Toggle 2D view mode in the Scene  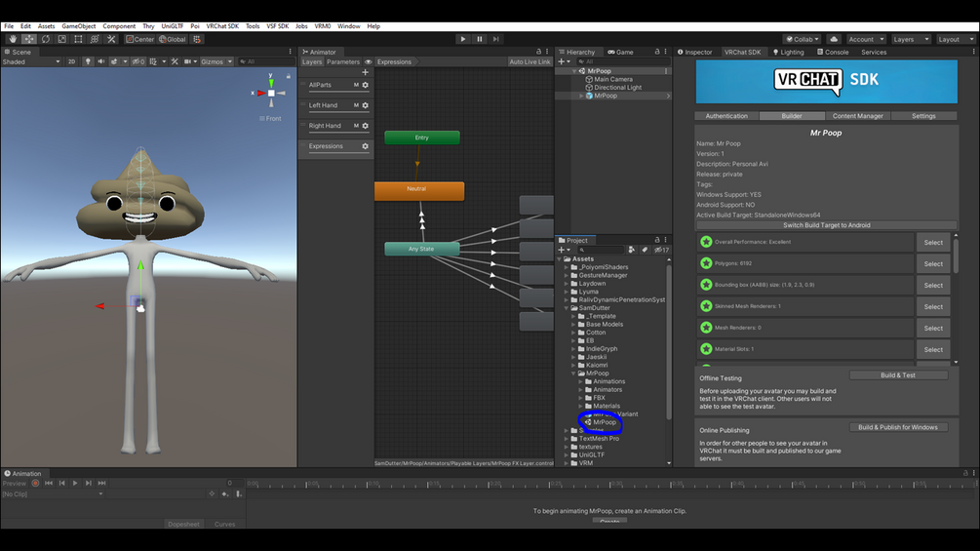coord(71,61)
